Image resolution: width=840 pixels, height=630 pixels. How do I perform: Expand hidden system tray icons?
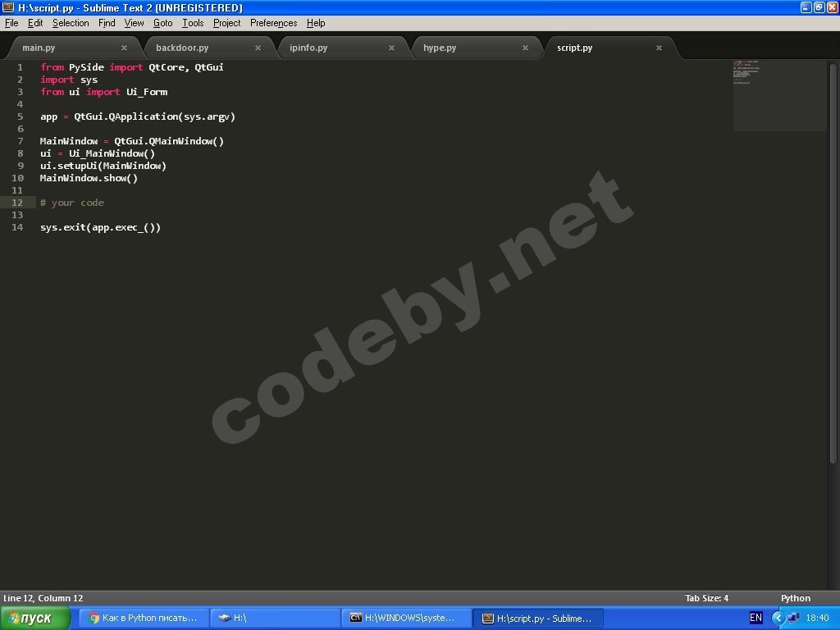pos(778,619)
